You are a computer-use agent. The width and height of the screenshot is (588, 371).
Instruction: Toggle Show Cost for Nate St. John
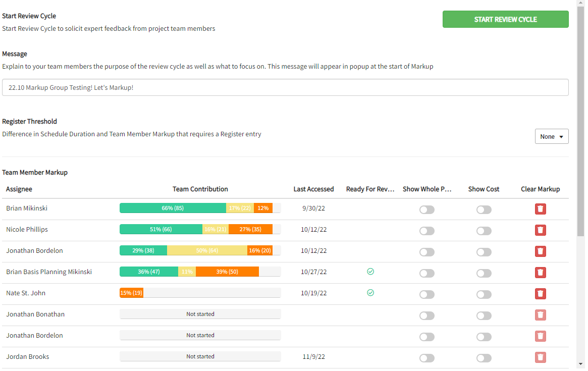484,294
